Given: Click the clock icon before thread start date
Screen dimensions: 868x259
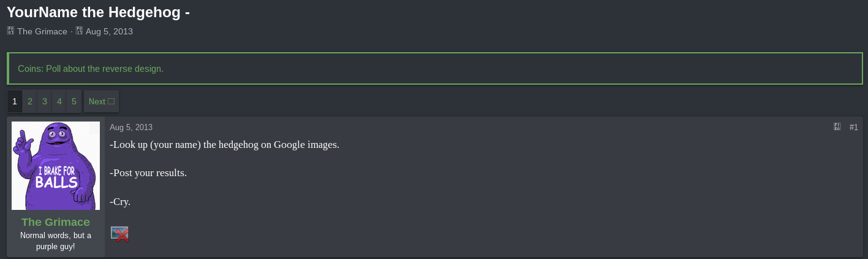Looking at the screenshot, I should pos(79,31).
